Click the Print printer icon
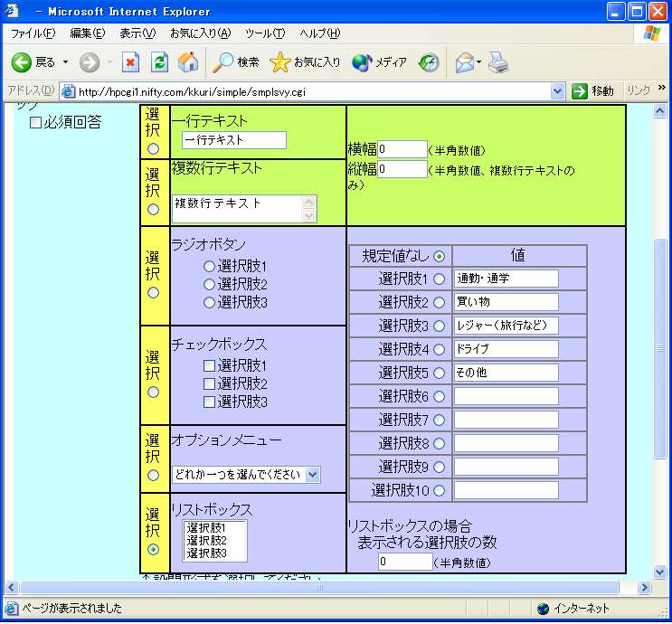The width and height of the screenshot is (672, 624). tap(498, 62)
